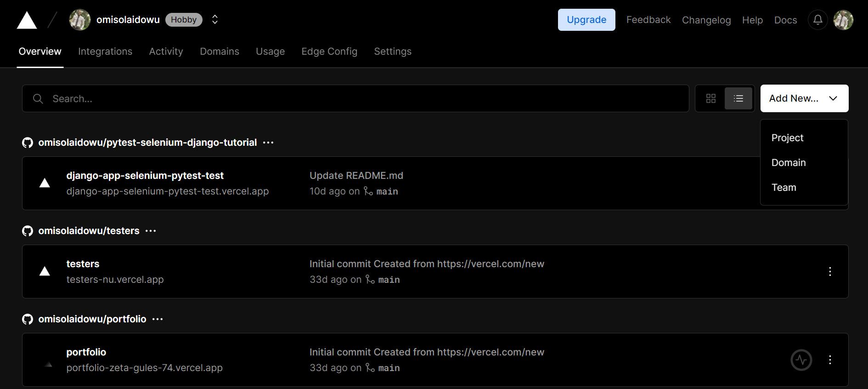Open the Feedback link
868x389 pixels.
point(648,20)
